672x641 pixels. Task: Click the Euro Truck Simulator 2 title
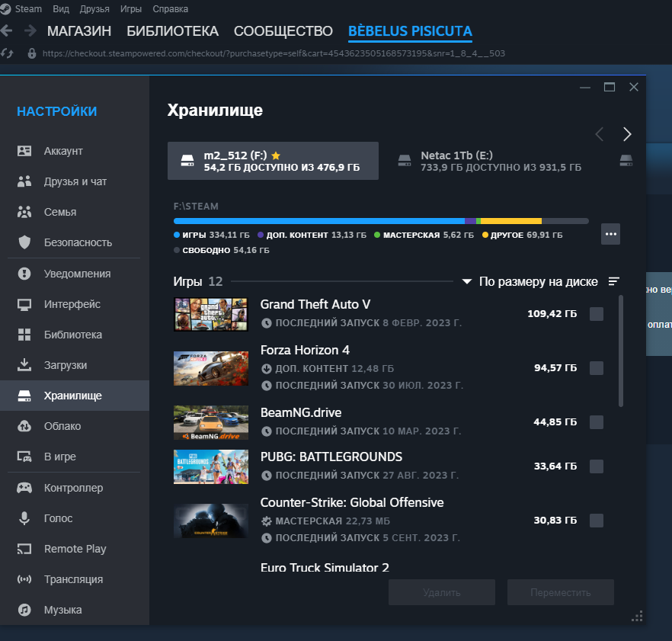click(325, 567)
